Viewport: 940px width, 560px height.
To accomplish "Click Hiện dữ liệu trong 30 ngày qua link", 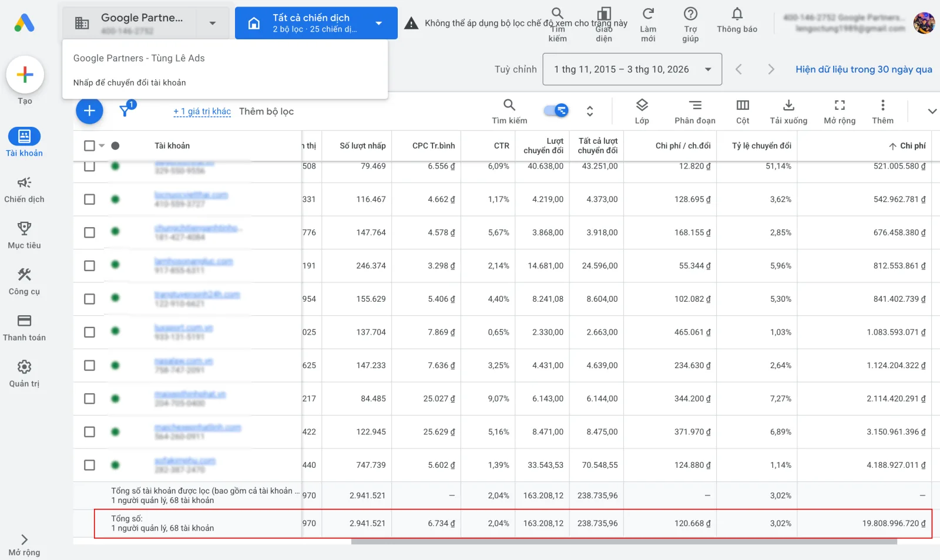I will tap(864, 69).
